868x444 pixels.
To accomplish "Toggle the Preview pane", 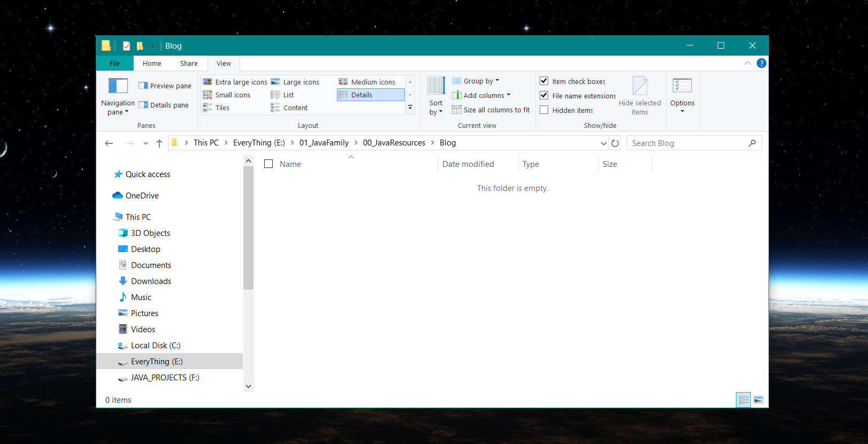I will point(165,86).
